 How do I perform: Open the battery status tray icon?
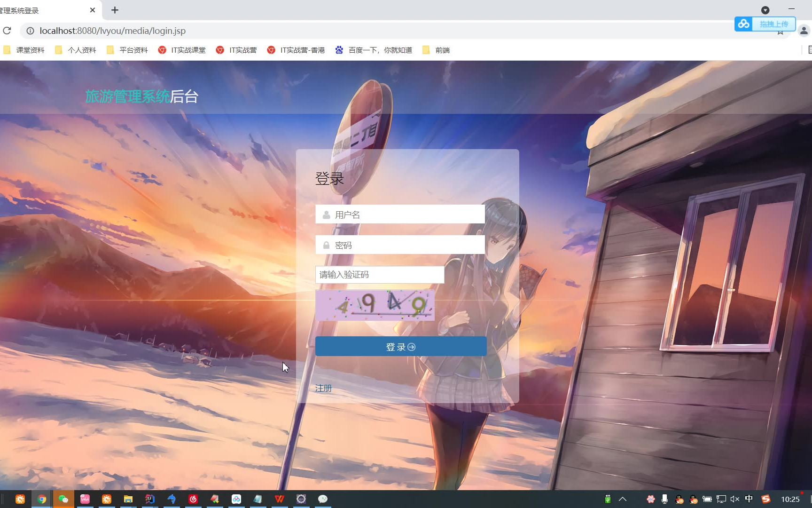click(707, 499)
